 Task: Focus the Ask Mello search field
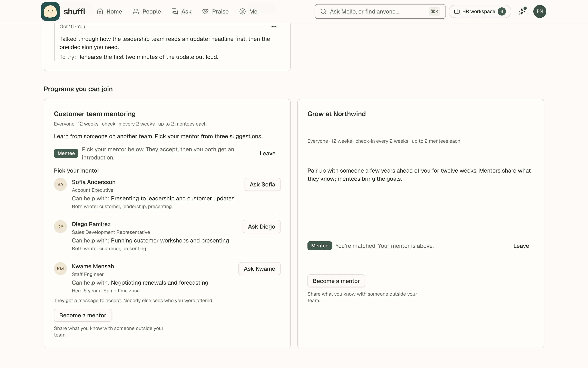[380, 11]
